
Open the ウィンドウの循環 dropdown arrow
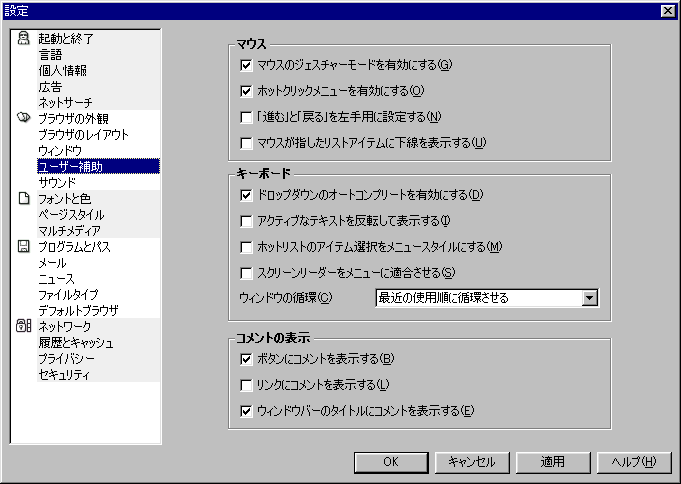pyautogui.click(x=589, y=298)
